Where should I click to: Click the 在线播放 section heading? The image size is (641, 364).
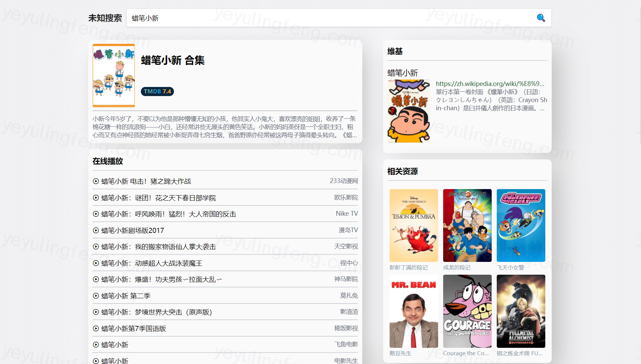pos(108,161)
